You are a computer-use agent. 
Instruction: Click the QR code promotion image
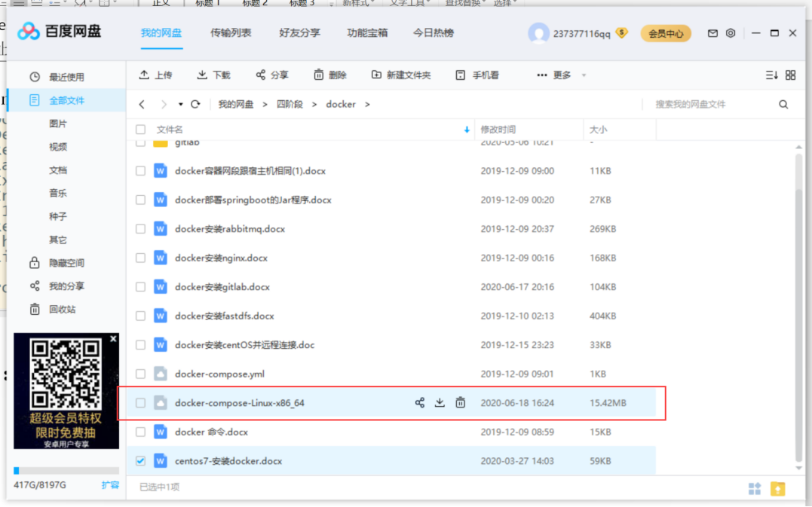[66, 390]
